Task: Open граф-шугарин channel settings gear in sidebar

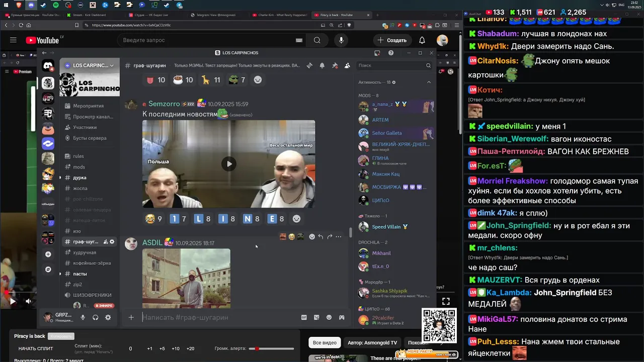Action: (112, 242)
